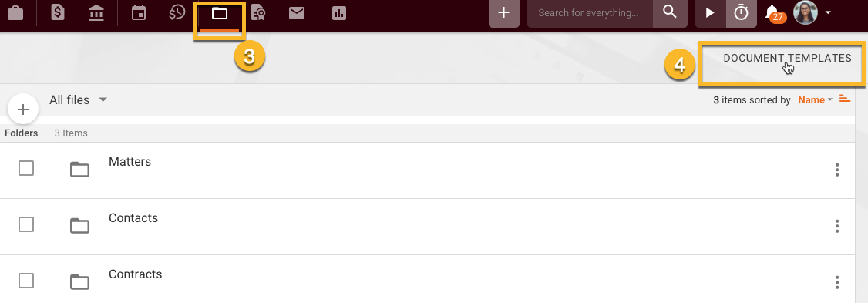Click the DOCUMENT TEMPLATES button
This screenshot has width=868, height=303.
[787, 58]
